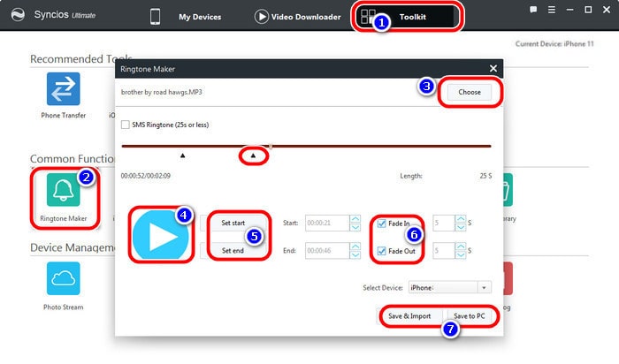Open the Toolkit tab
619x364 pixels.
(x=408, y=17)
